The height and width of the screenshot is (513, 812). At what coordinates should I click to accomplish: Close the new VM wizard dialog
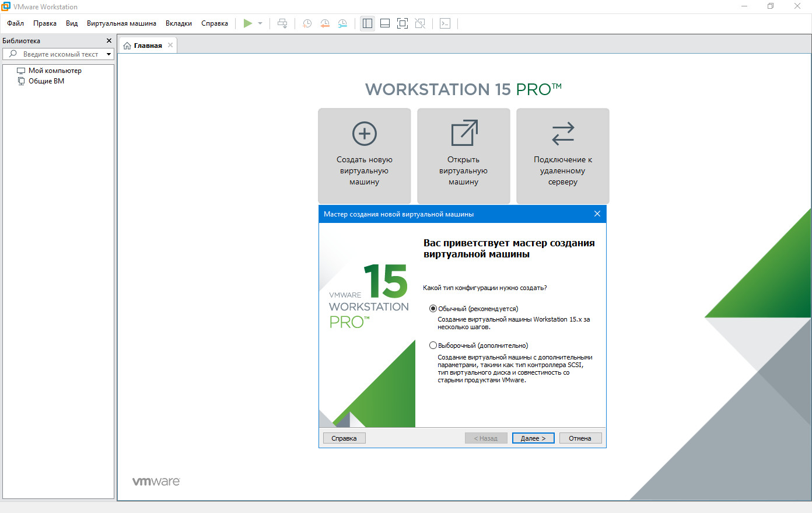pos(597,214)
